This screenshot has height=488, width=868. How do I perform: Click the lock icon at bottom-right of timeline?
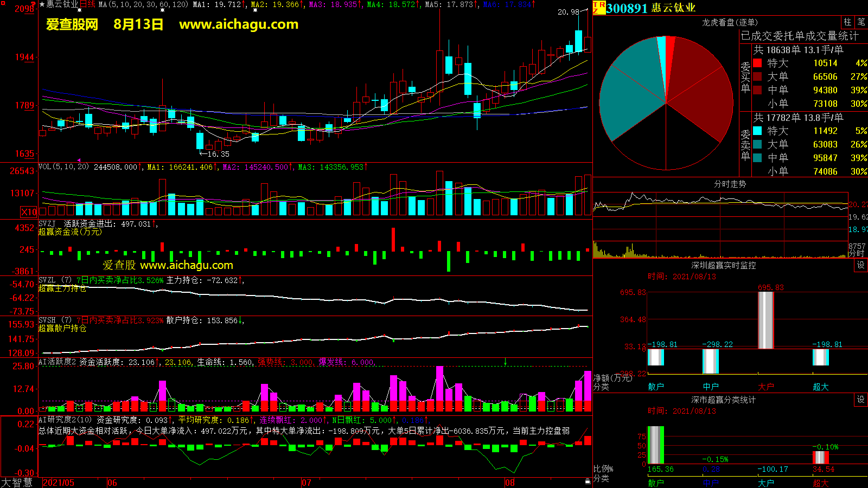pos(588,481)
